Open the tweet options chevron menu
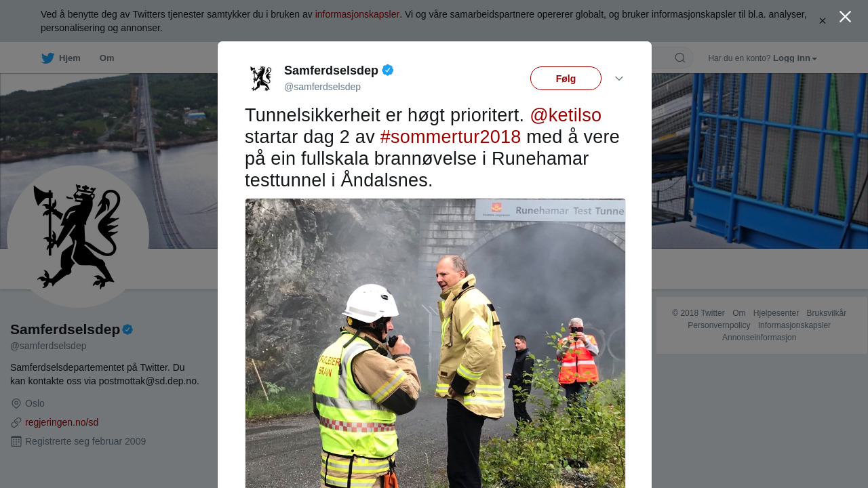Screen dimensions: 868x488 click(x=619, y=79)
